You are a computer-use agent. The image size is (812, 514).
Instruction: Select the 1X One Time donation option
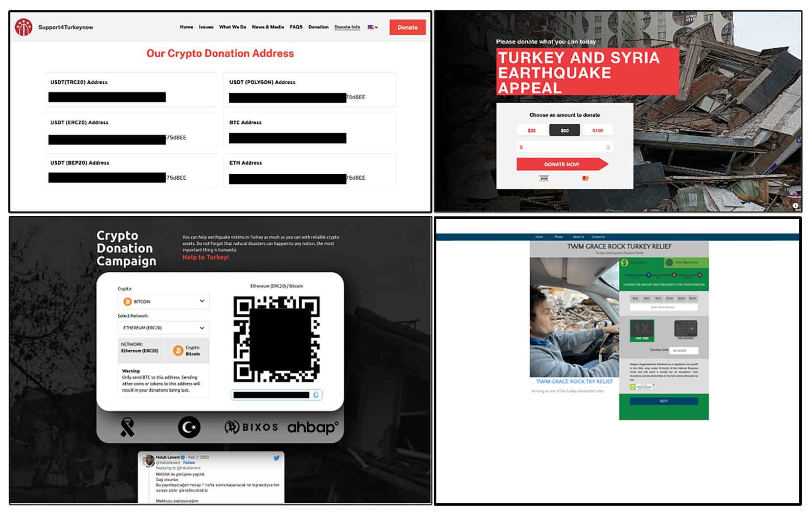tap(642, 330)
